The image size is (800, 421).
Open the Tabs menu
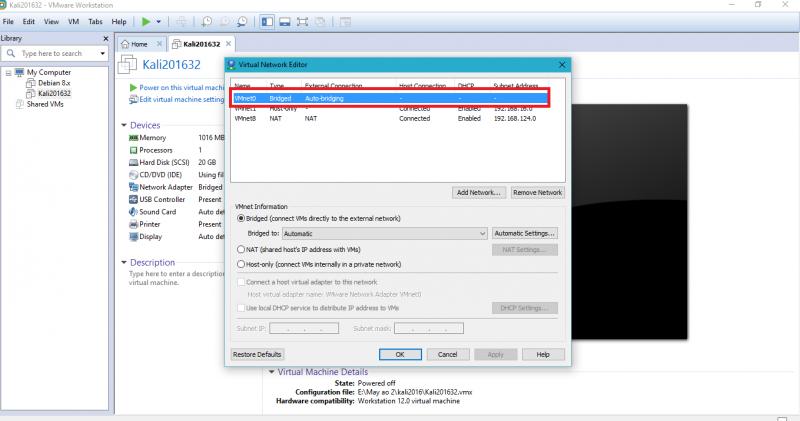95,21
